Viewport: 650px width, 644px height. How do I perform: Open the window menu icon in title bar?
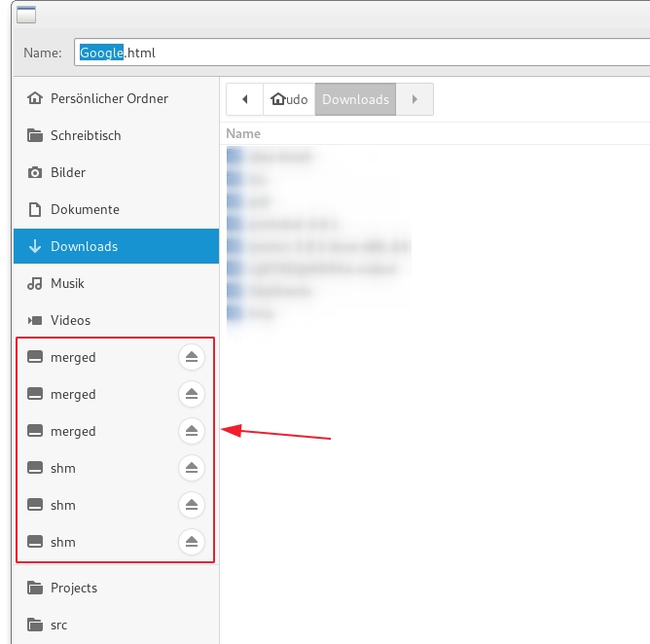click(26, 14)
